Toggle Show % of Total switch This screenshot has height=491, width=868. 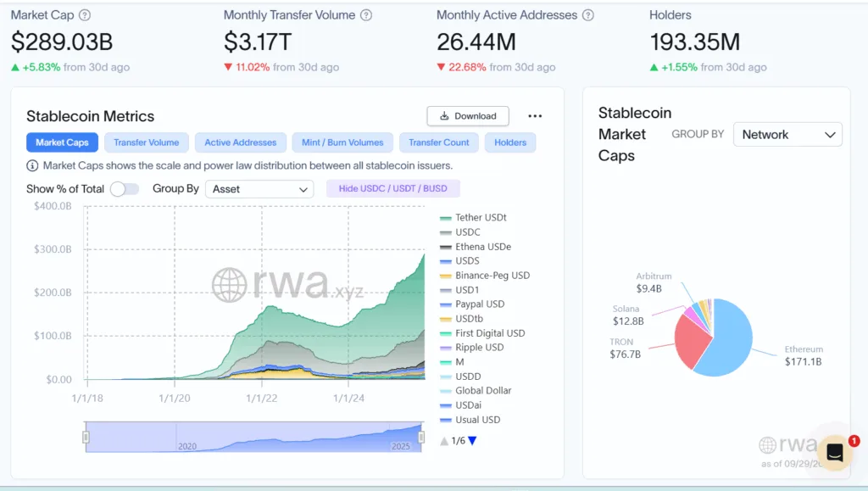[x=125, y=189]
